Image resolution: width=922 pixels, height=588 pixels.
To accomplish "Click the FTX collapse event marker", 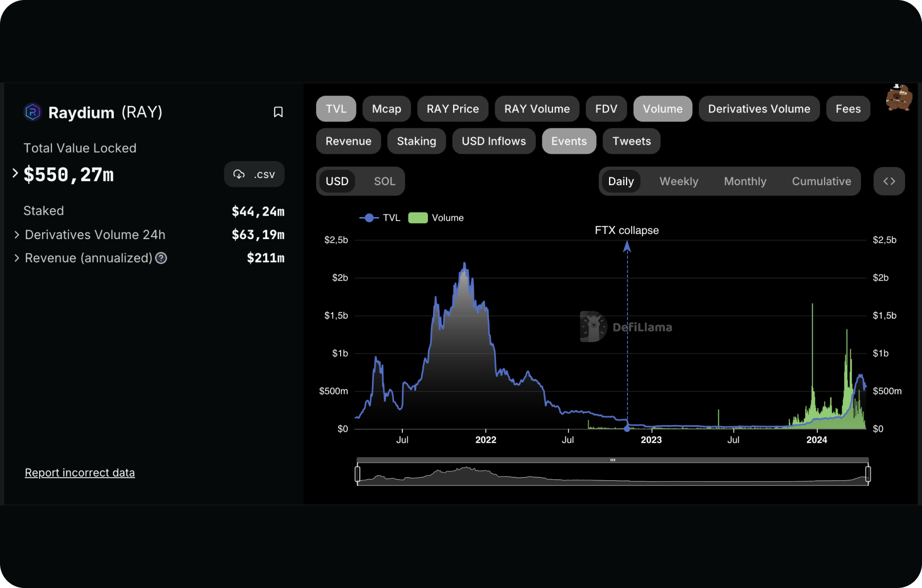I will pyautogui.click(x=627, y=247).
